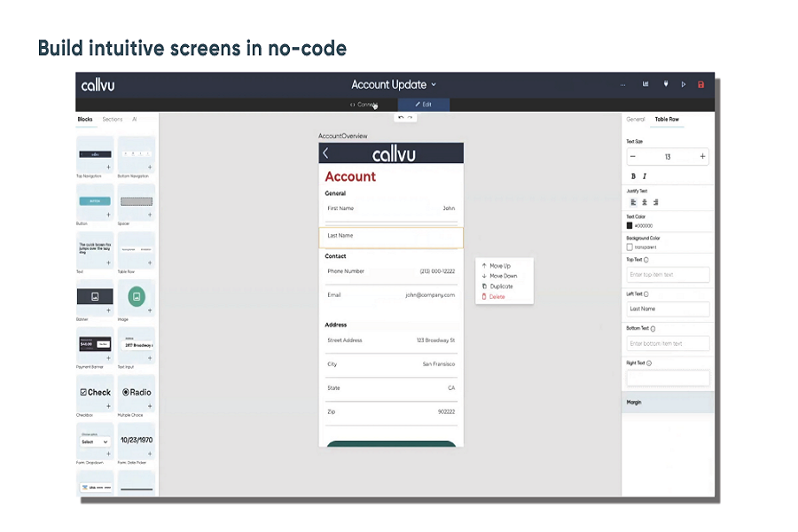Select the Table Row properties tab

667,119
